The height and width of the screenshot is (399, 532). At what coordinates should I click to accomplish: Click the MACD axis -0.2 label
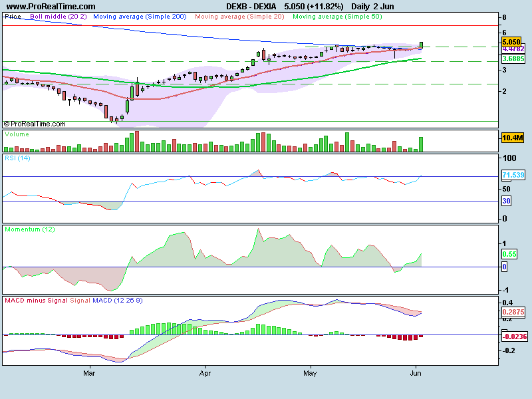(x=509, y=351)
